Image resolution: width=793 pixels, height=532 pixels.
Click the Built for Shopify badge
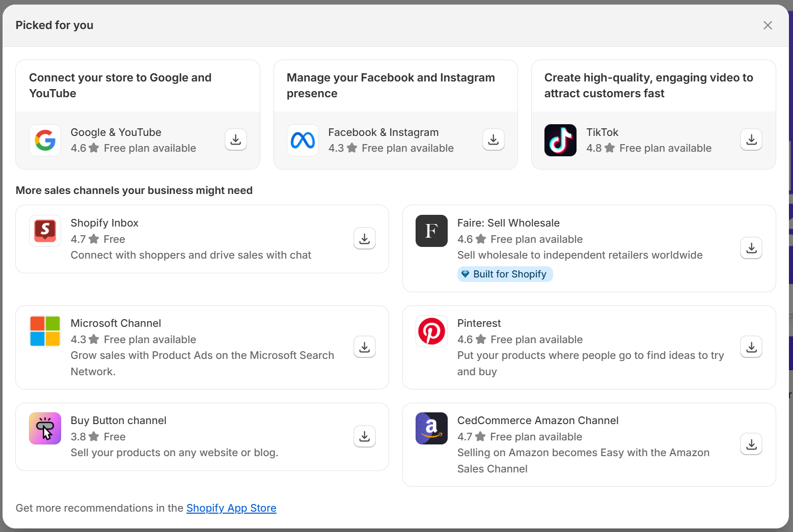coord(505,274)
